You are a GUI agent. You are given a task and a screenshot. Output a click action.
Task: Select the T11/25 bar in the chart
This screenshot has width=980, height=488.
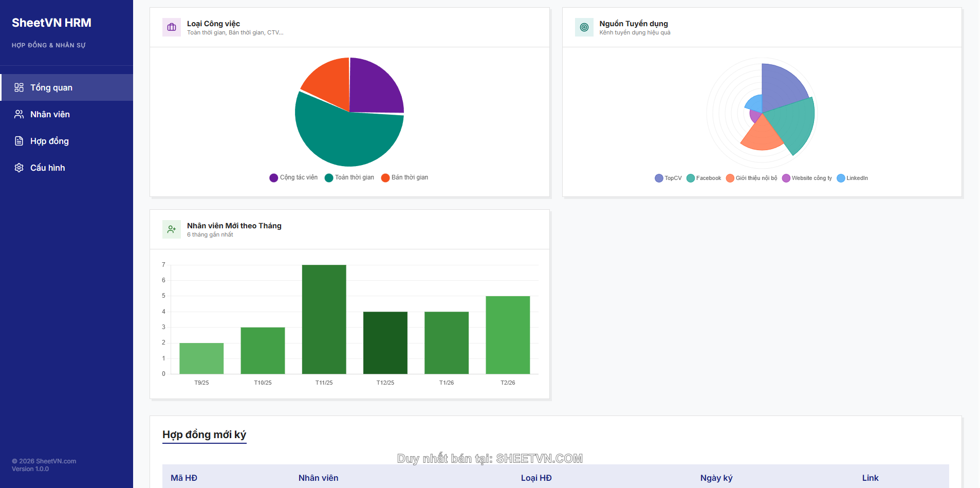[x=324, y=319]
